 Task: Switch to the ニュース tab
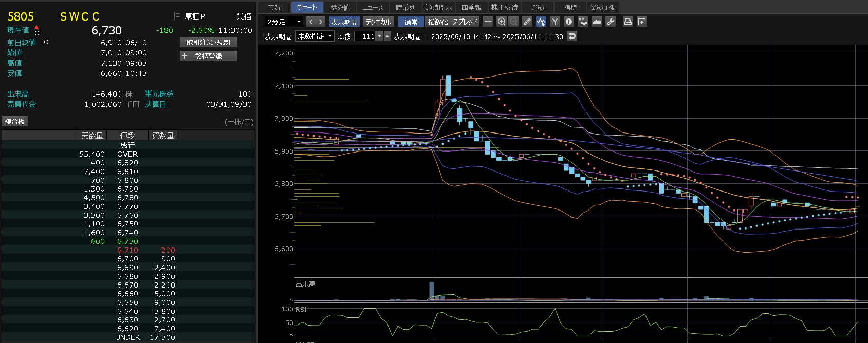[373, 7]
